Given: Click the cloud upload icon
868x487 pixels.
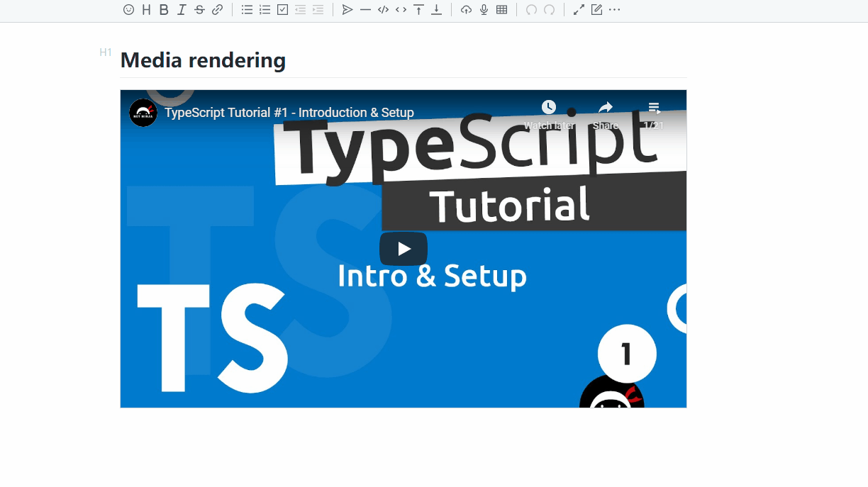Looking at the screenshot, I should click(466, 10).
